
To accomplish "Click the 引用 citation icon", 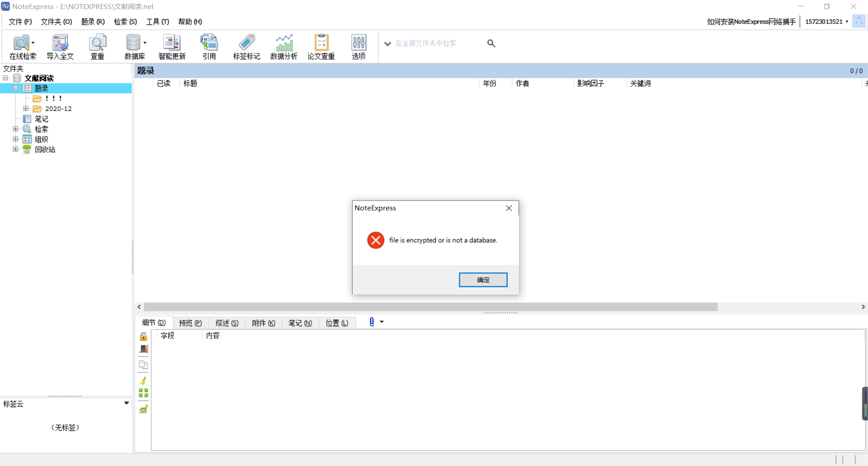I will [x=209, y=47].
